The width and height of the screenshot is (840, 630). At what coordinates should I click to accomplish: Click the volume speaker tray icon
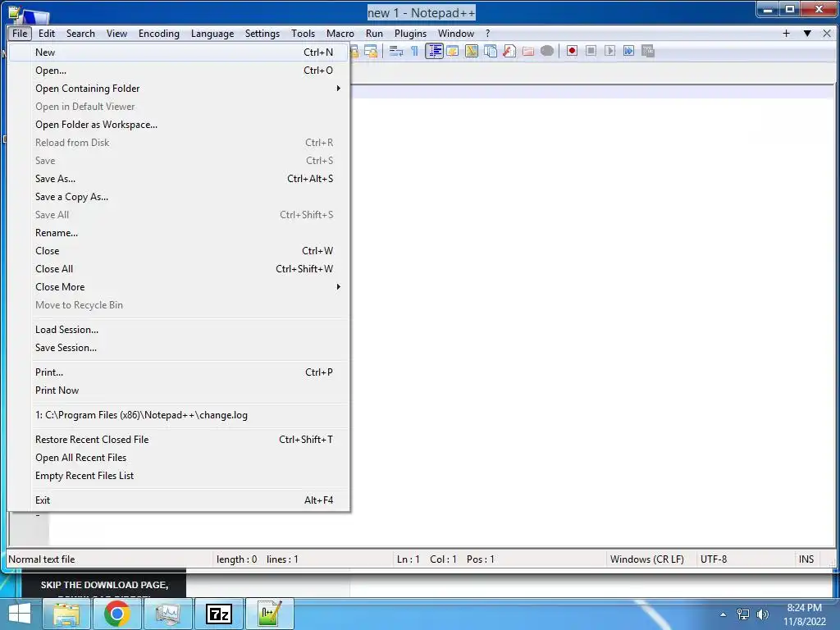coord(762,614)
